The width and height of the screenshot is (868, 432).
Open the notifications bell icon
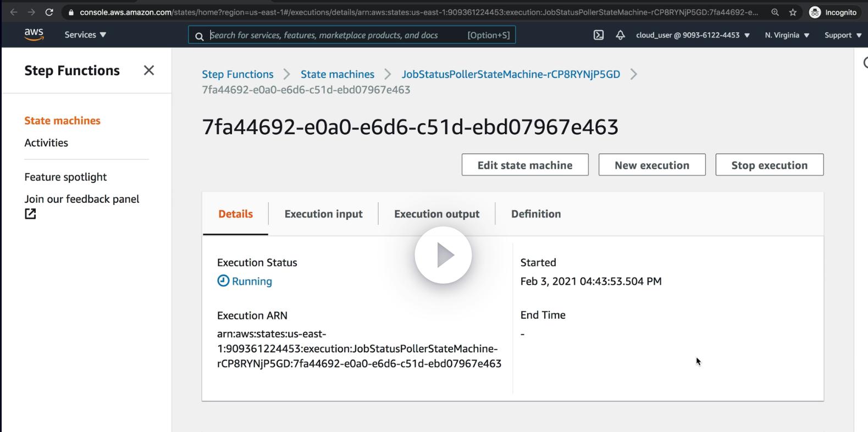point(620,35)
